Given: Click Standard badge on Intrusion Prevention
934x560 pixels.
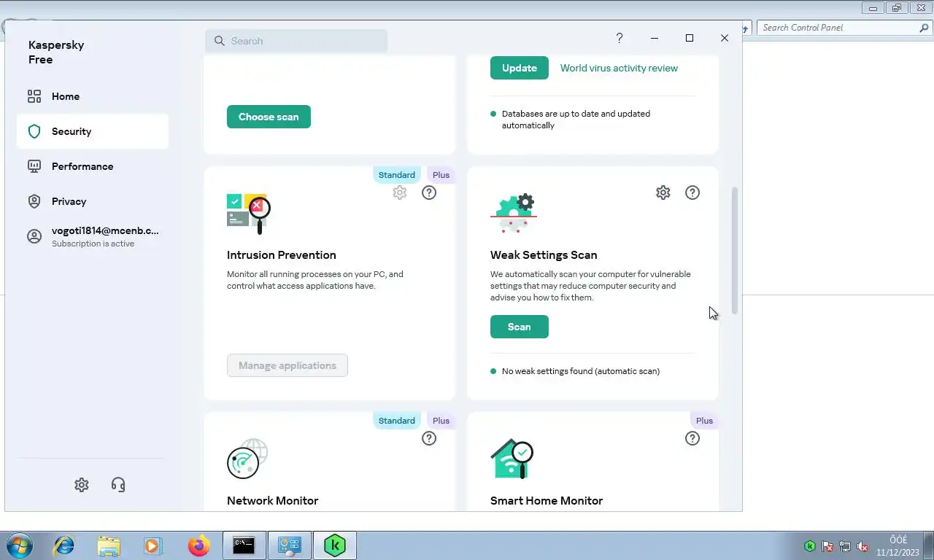Looking at the screenshot, I should pyautogui.click(x=397, y=175).
